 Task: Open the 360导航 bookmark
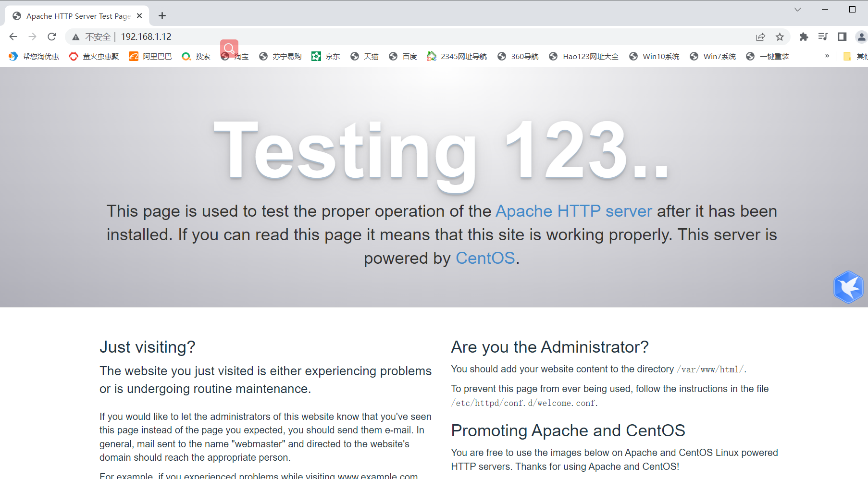point(518,56)
